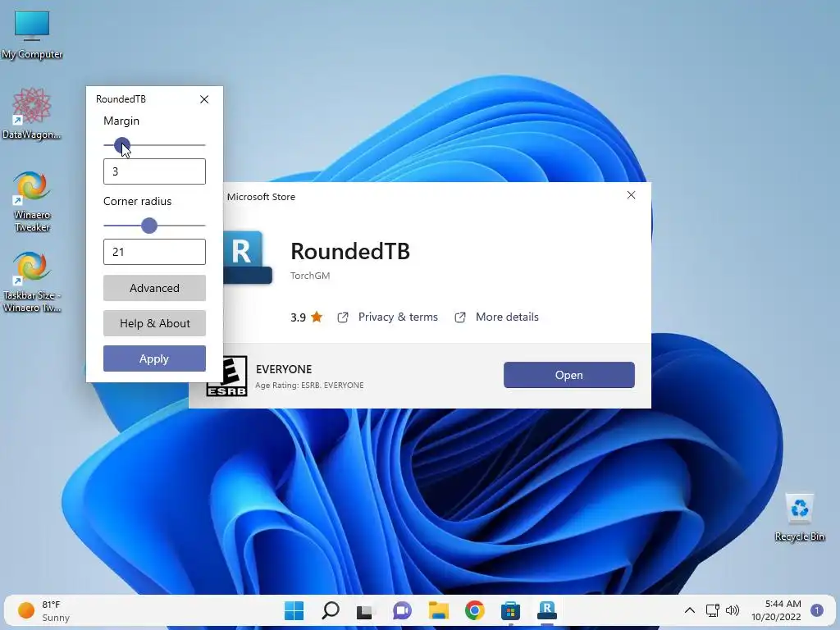Click the ESRB Everyone rating icon
The height and width of the screenshot is (630, 840).
click(x=226, y=376)
